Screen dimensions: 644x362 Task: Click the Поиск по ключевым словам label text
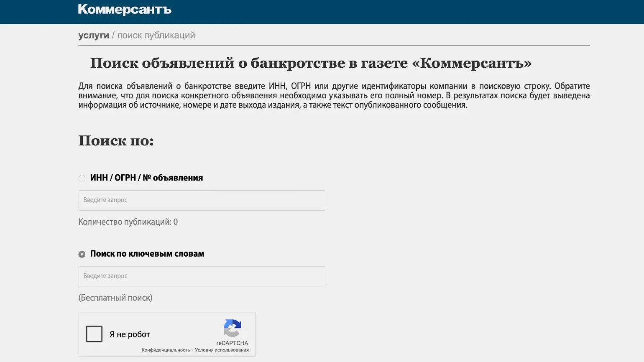coord(147,254)
